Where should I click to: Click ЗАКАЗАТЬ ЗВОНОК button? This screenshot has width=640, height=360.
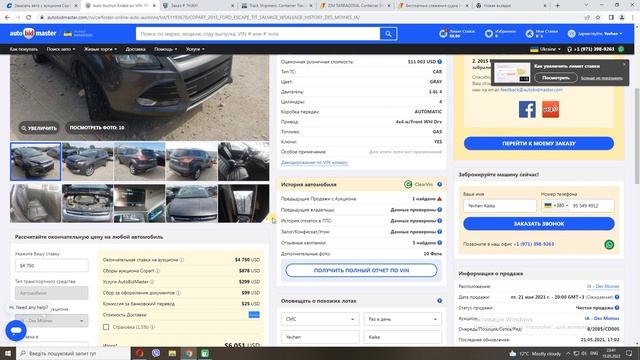(x=539, y=224)
